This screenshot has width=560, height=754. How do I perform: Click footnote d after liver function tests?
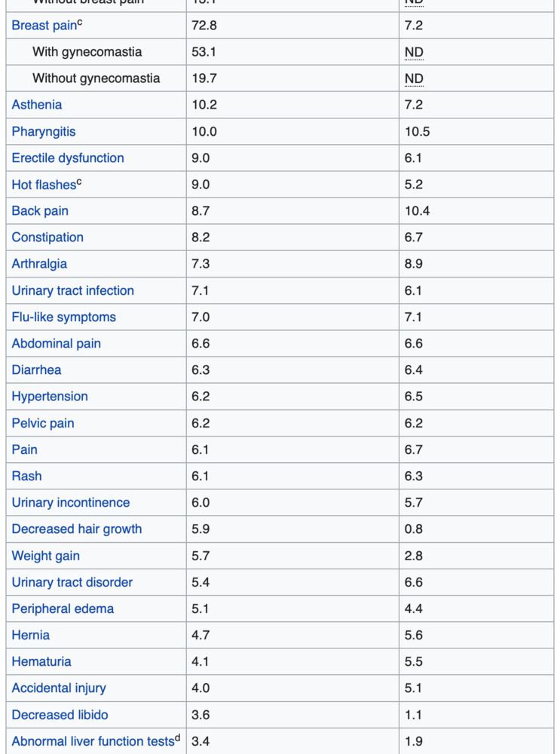(x=178, y=738)
